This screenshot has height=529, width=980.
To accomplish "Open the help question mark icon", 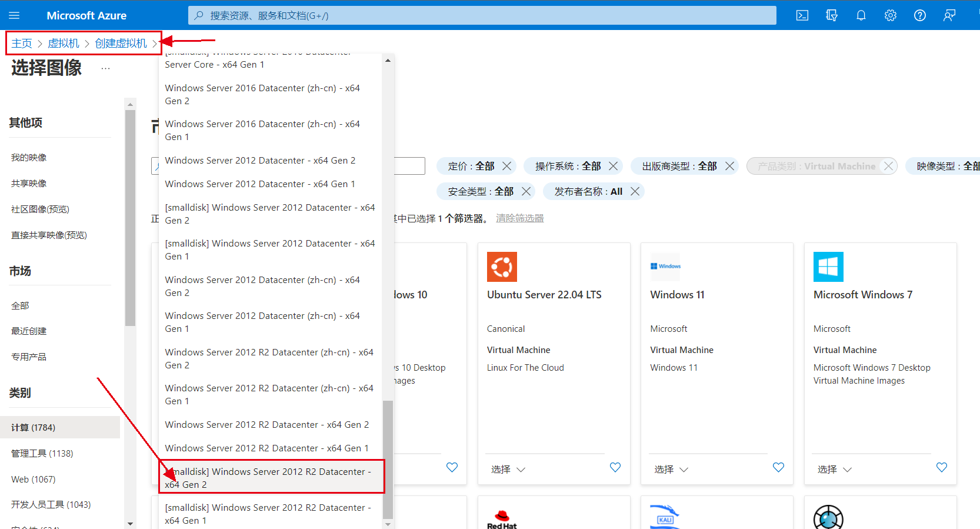I will click(920, 15).
